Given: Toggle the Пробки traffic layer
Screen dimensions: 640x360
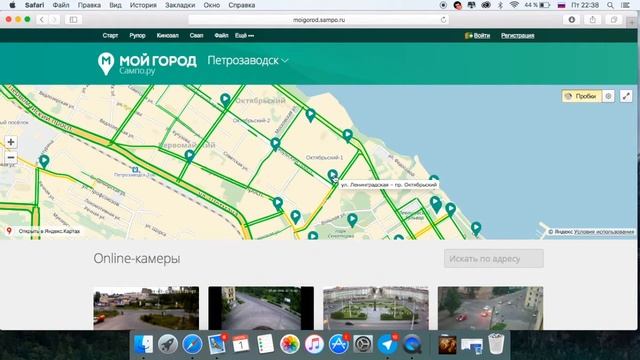Looking at the screenshot, I should click(581, 96).
